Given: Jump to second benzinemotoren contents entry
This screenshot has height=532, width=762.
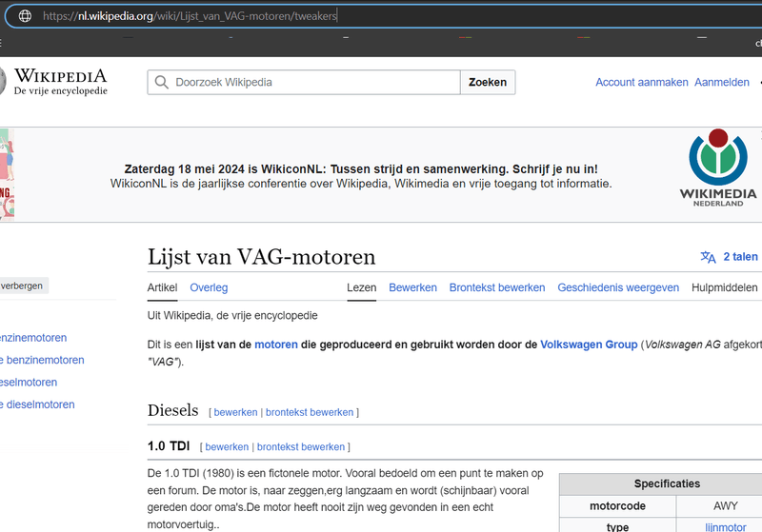Looking at the screenshot, I should click(x=42, y=360).
